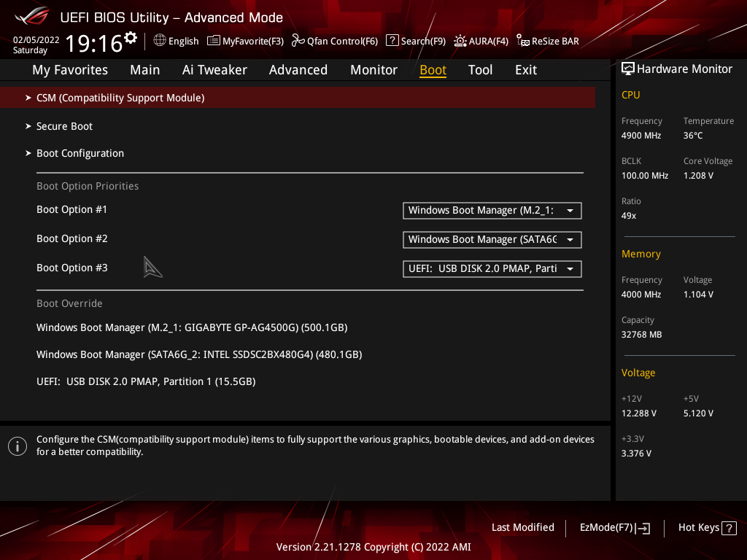747x560 pixels.
Task: Boot override from UEFI USB DISK 2.0
Action: 146,381
